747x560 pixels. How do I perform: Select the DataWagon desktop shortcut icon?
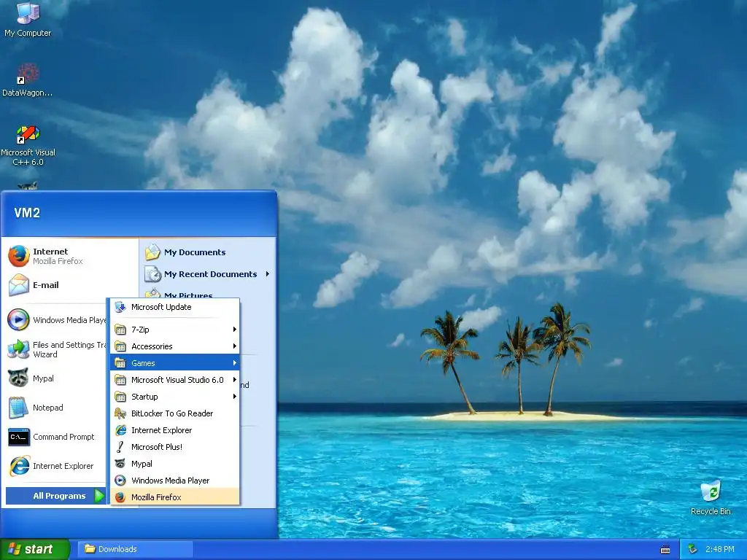click(28, 74)
